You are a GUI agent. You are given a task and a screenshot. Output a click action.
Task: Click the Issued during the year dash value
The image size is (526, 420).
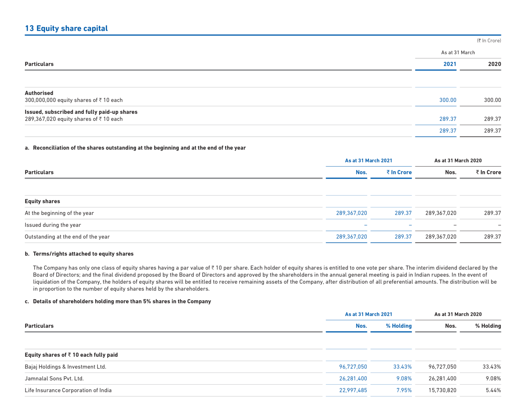(365, 225)
